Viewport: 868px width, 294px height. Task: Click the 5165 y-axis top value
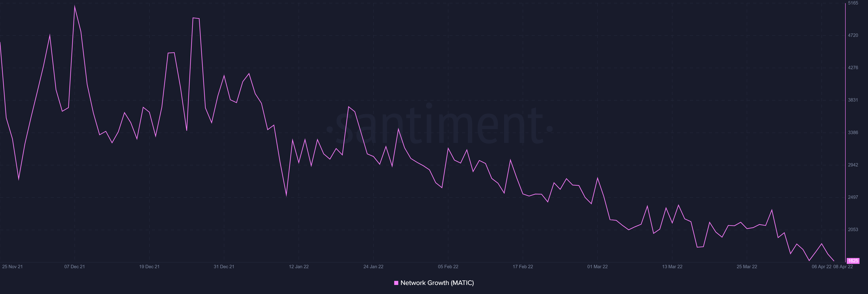(853, 3)
